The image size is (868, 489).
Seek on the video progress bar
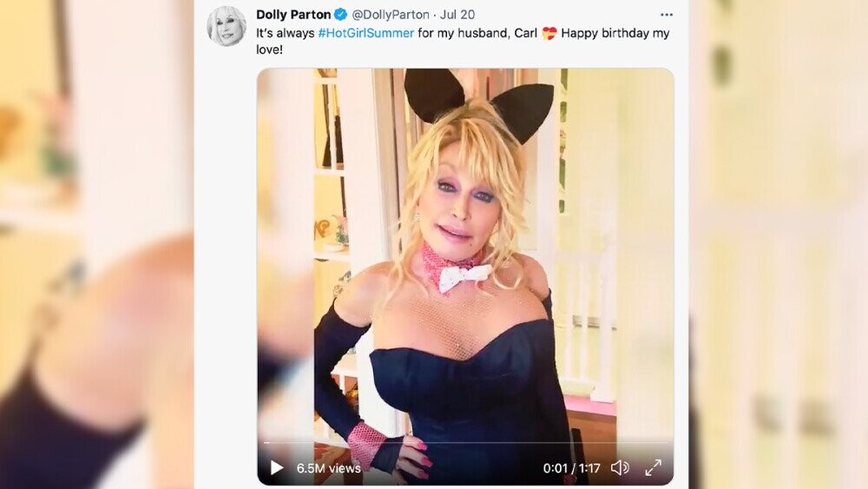click(x=465, y=443)
